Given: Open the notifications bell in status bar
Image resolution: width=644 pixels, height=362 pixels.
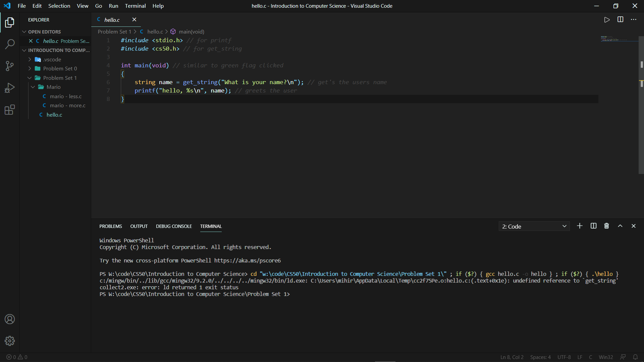Looking at the screenshot, I should [x=635, y=357].
